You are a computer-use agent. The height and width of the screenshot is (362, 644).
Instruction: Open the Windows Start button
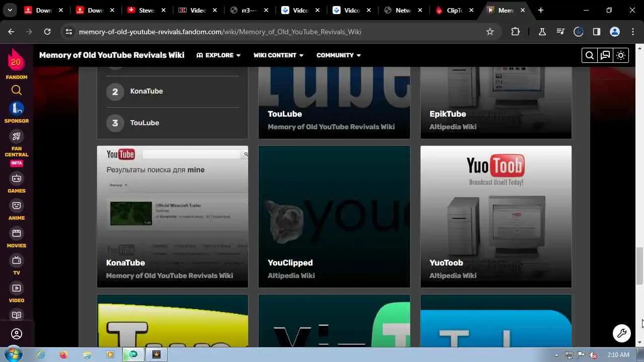coord(13,354)
